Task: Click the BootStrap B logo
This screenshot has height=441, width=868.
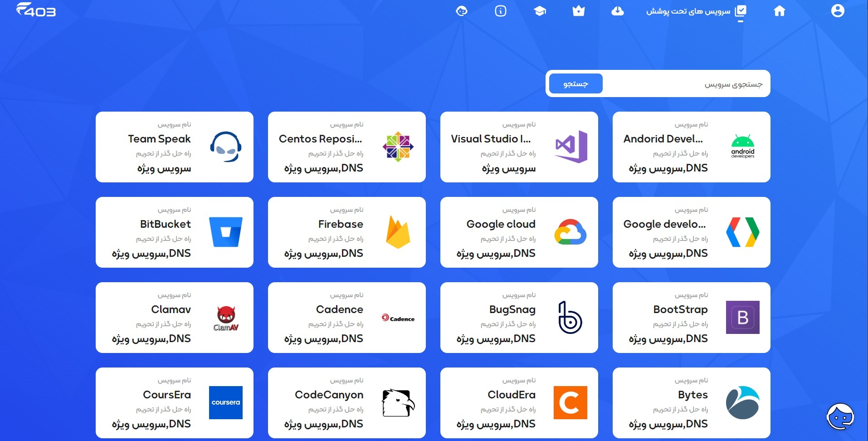Action: [x=743, y=317]
